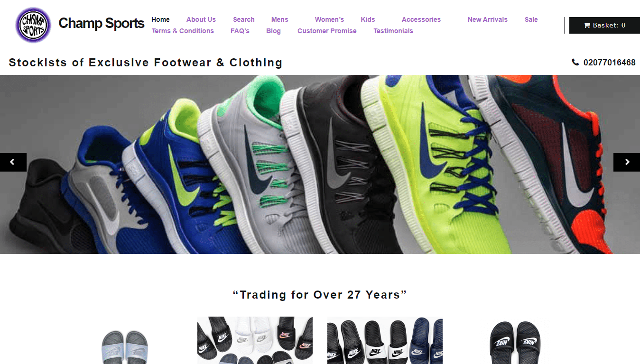Open the Testimonials page
The height and width of the screenshot is (364, 640).
pyautogui.click(x=393, y=31)
